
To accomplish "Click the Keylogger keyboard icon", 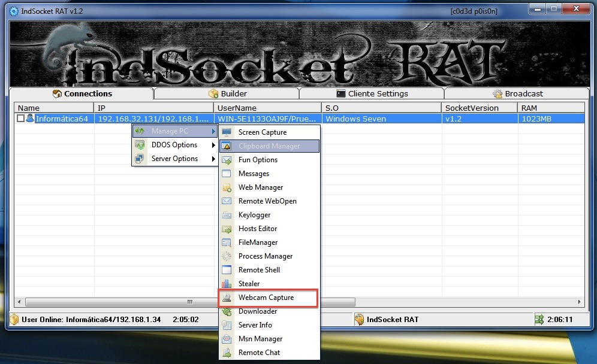I will (x=227, y=215).
